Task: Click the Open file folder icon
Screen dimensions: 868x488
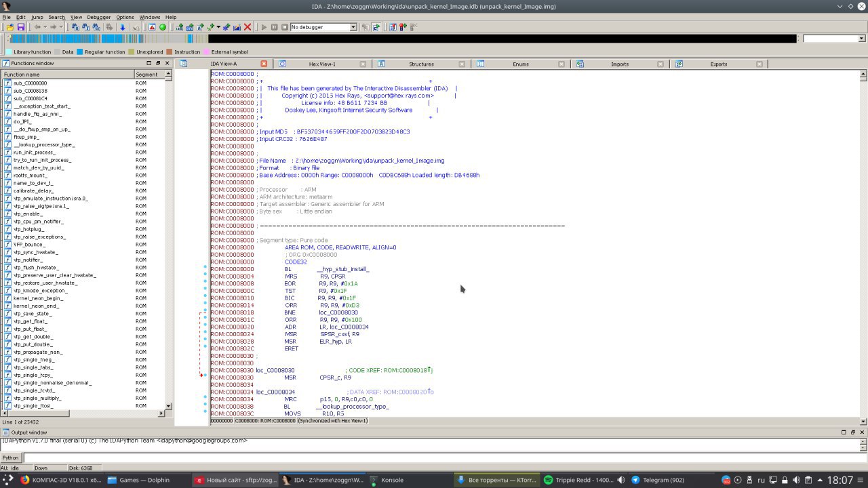Action: 10,27
